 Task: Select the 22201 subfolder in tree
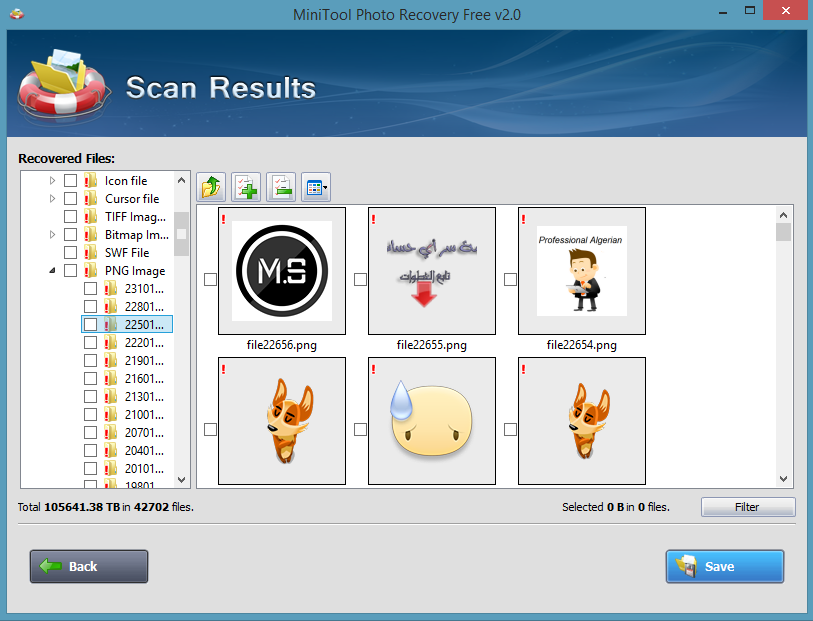[x=144, y=343]
